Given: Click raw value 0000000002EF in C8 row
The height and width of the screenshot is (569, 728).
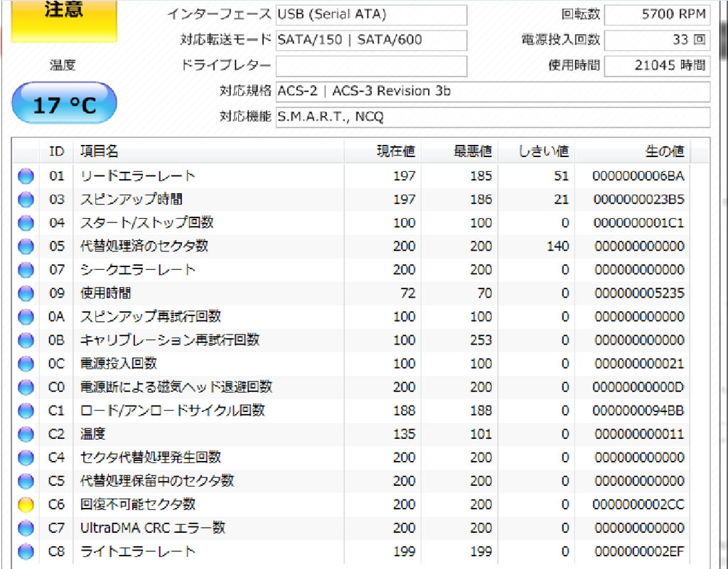Looking at the screenshot, I should 639,551.
